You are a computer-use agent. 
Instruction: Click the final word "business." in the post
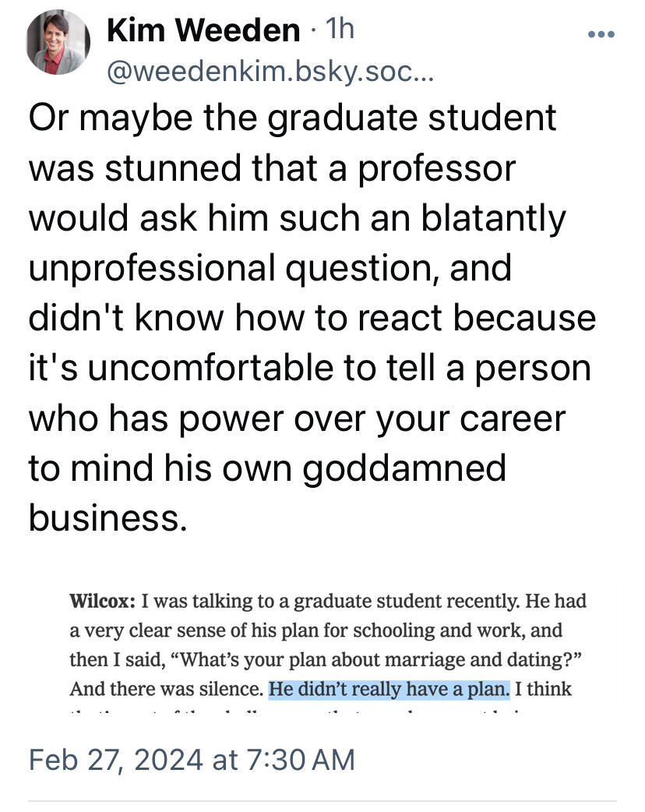(x=107, y=518)
